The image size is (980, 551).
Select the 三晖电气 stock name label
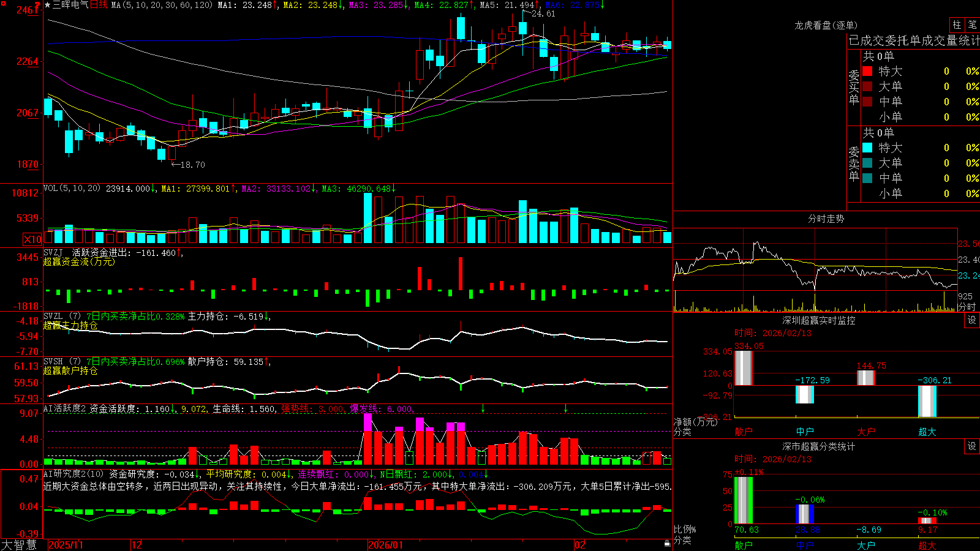70,5
